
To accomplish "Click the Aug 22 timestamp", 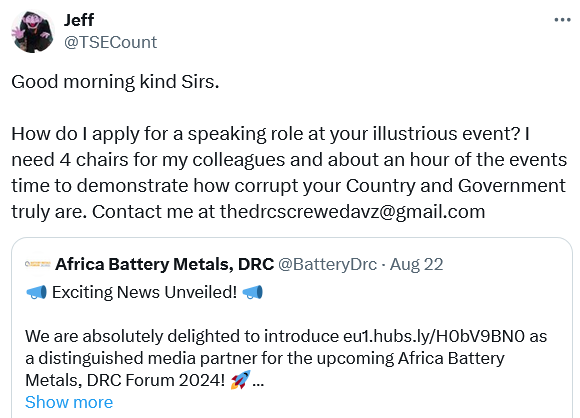I will [417, 264].
